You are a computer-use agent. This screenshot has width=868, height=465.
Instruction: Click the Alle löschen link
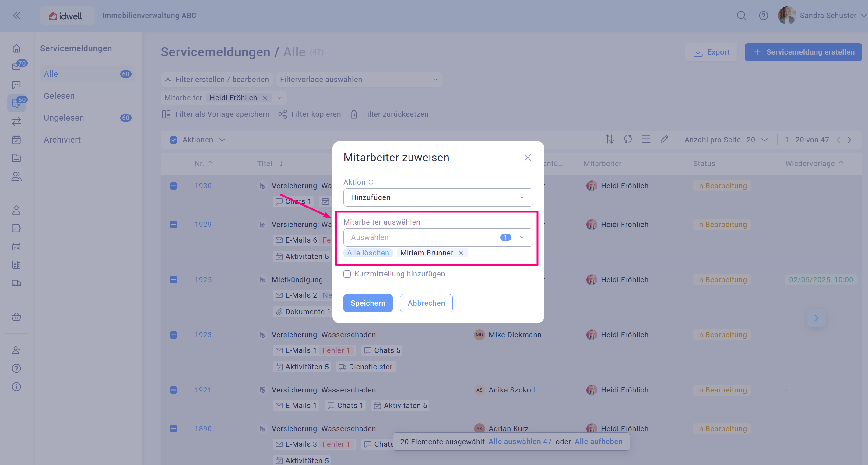(x=368, y=253)
